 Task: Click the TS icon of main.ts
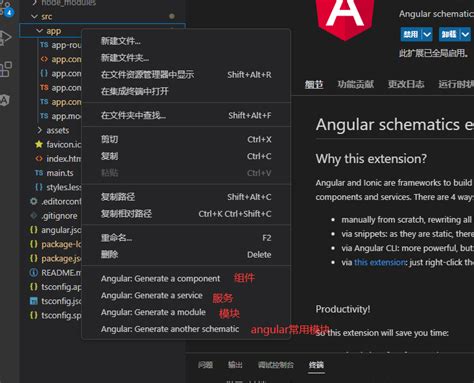(39, 173)
